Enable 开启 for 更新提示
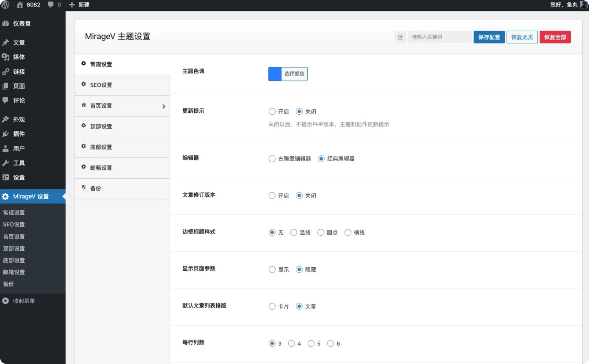 [272, 111]
